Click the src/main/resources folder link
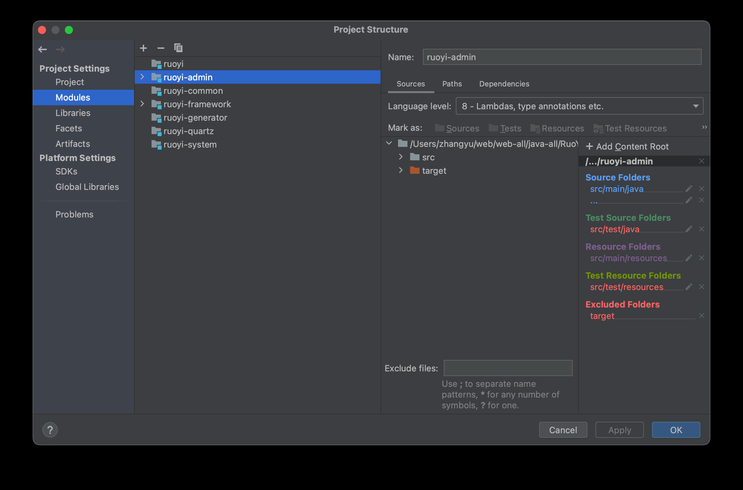The image size is (743, 490). tap(628, 258)
